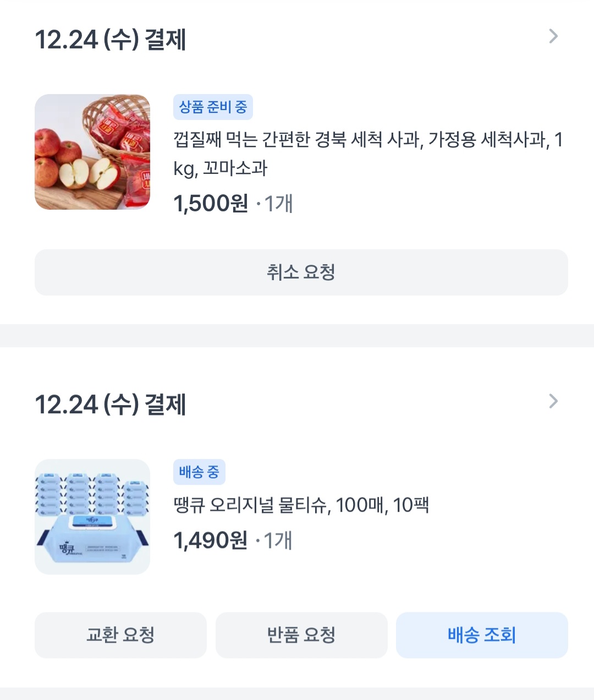Screen dimensions: 594x700
Task: Open the 경북 세척 사과 product title
Action: click(367, 154)
